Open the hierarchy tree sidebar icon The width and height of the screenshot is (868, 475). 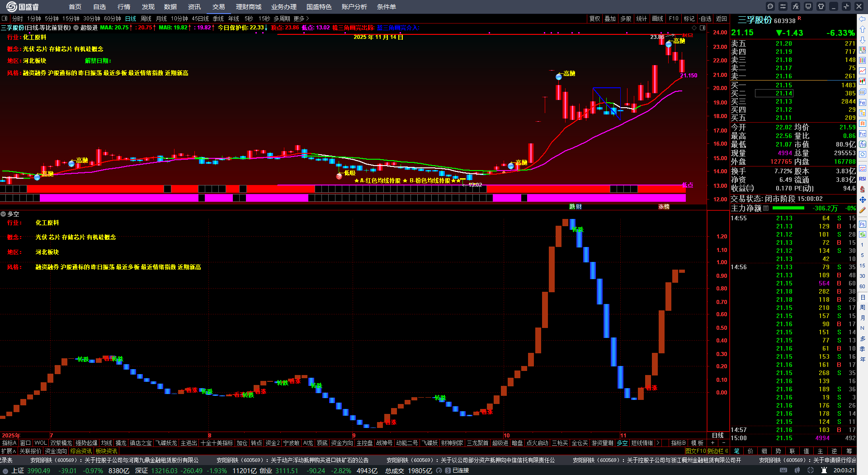(x=863, y=113)
